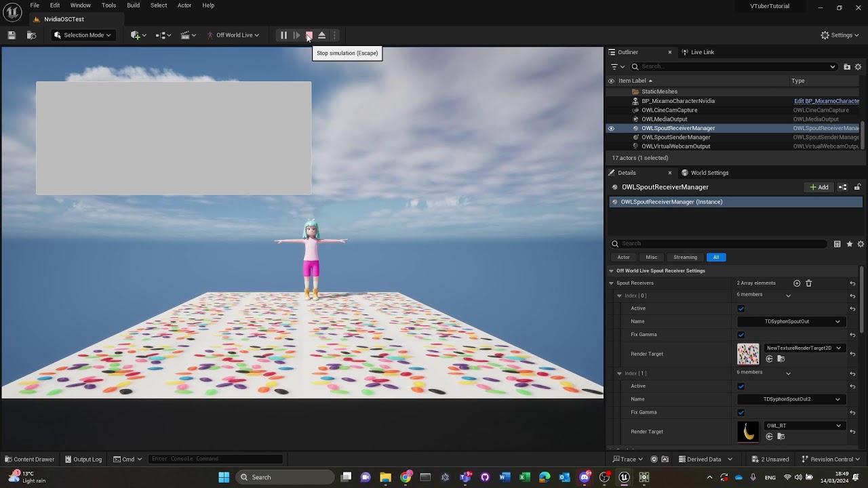Open the Edit BP_MixamoCharacter blueprint link
868x488 pixels.
pyautogui.click(x=827, y=101)
